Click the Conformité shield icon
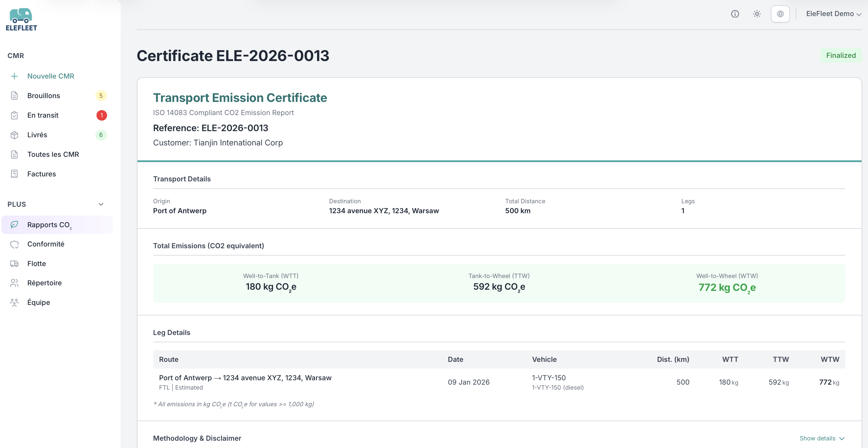This screenshot has width=868, height=448. [x=14, y=244]
